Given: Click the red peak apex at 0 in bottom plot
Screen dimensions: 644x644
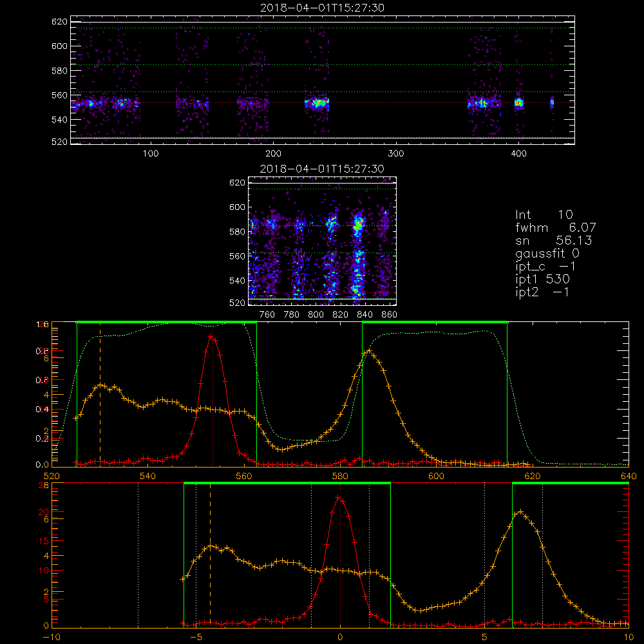Looking at the screenshot, I should [338, 498].
